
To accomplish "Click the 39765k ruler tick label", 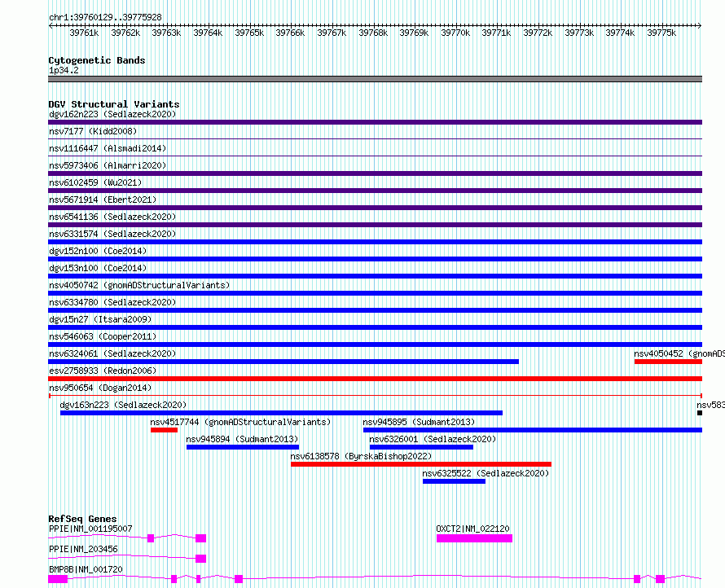I will [x=249, y=33].
